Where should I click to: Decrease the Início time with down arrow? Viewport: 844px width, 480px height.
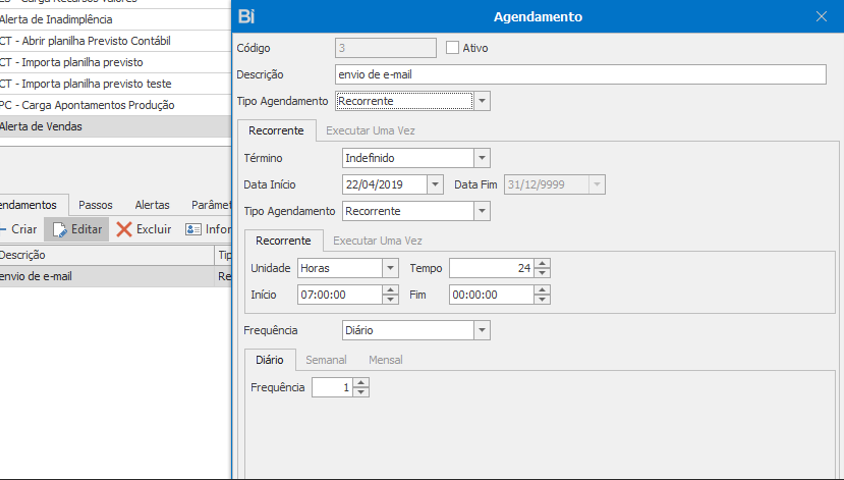click(x=390, y=299)
